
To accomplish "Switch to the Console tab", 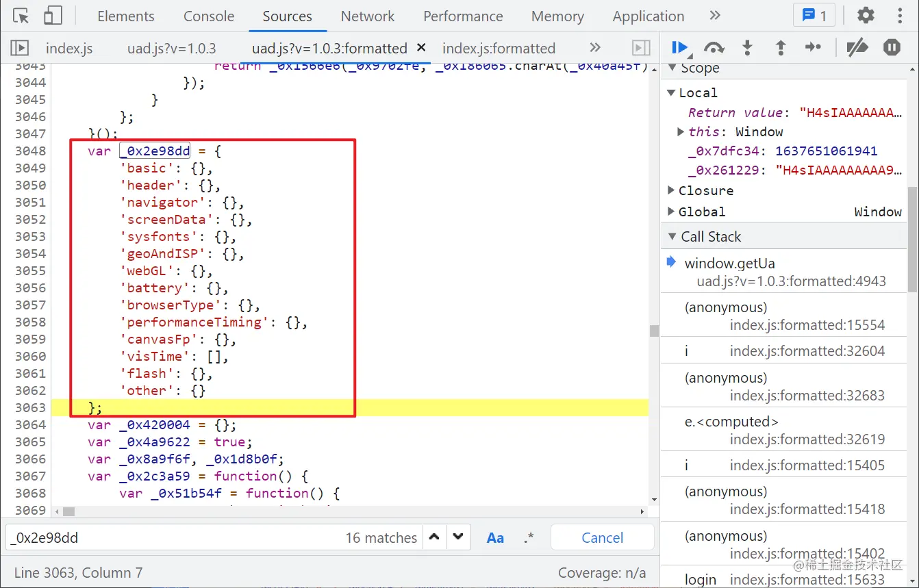I will pos(209,16).
